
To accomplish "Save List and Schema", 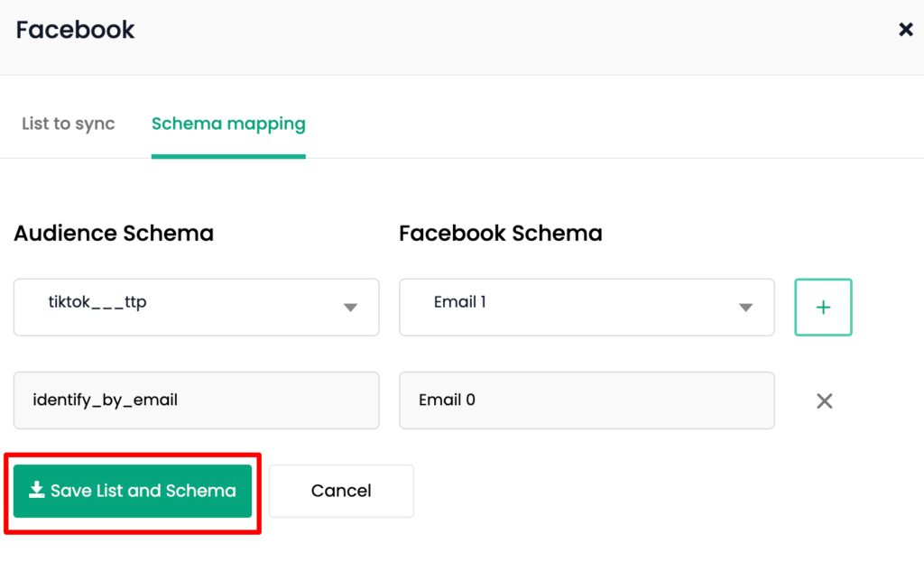I will (133, 491).
